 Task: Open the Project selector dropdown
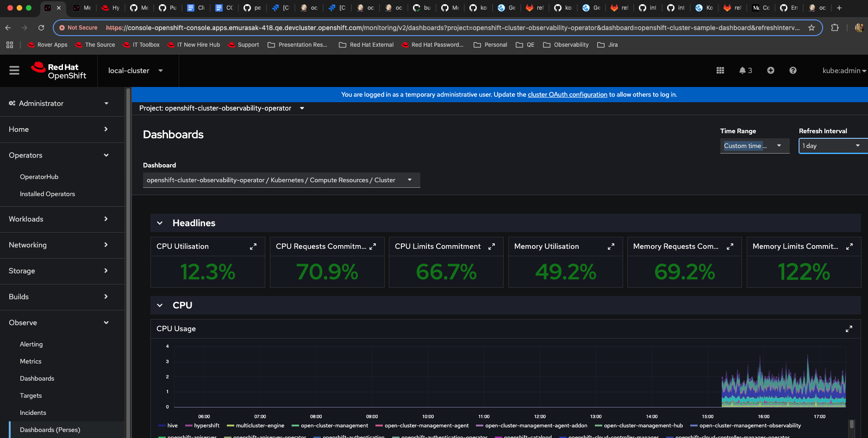tap(222, 108)
